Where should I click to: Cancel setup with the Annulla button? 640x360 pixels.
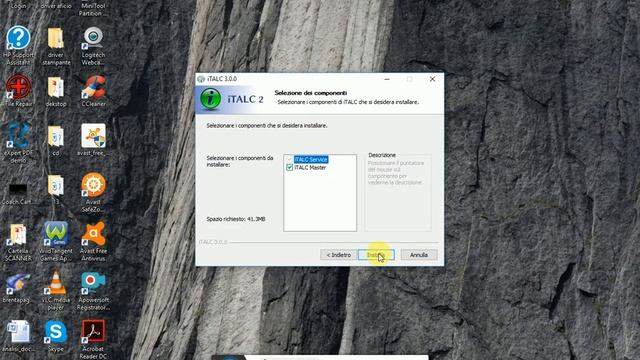tap(419, 255)
